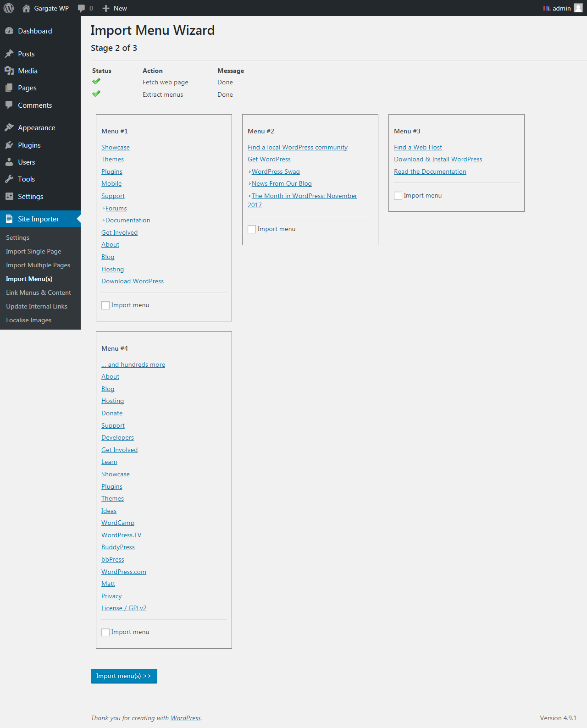Click the Import menu(s) >> button
Screen dimensions: 587x728
pos(124,676)
